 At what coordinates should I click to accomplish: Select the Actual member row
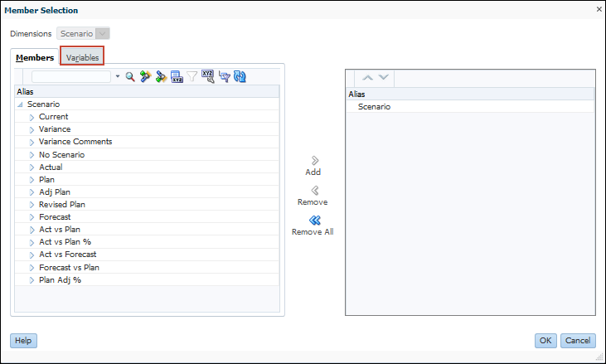pos(147,167)
